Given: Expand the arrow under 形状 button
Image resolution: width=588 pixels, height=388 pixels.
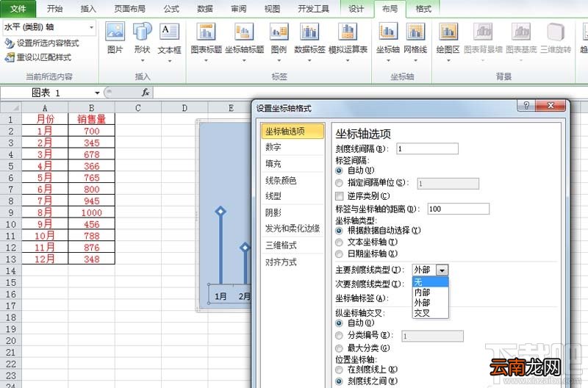Looking at the screenshot, I should pyautogui.click(x=142, y=60).
